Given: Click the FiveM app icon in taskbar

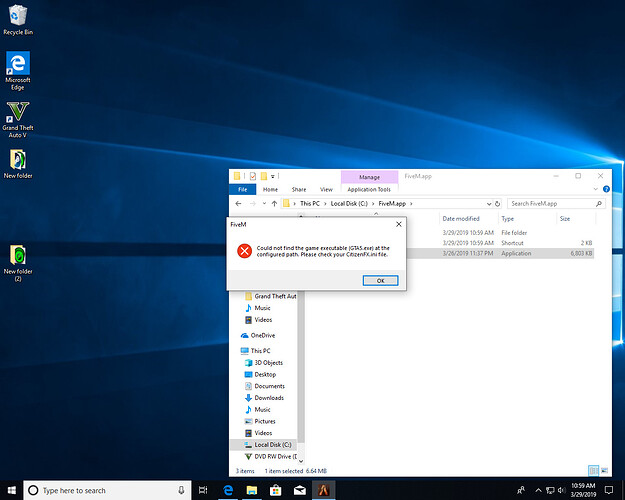Looking at the screenshot, I should coord(323,490).
